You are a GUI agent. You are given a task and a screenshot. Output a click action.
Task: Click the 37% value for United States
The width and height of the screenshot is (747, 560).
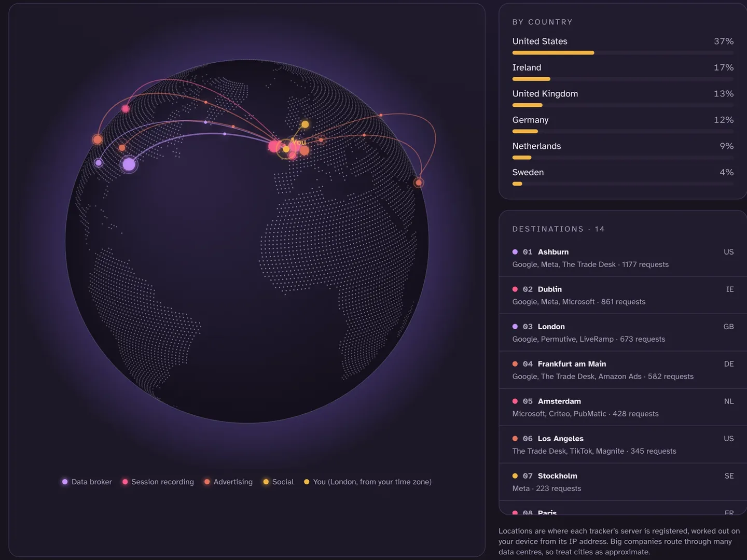724,41
